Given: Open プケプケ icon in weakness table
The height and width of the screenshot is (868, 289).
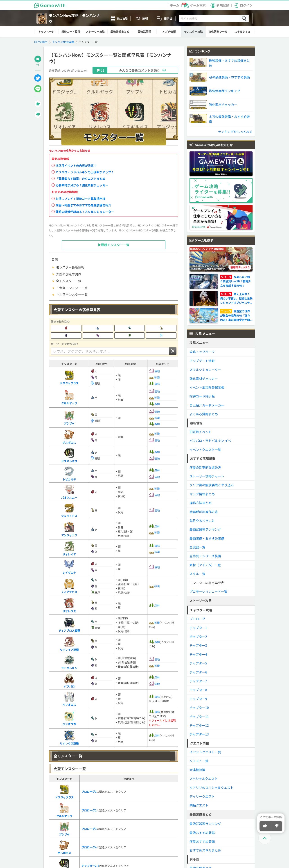Looking at the screenshot, I should point(69,415).
